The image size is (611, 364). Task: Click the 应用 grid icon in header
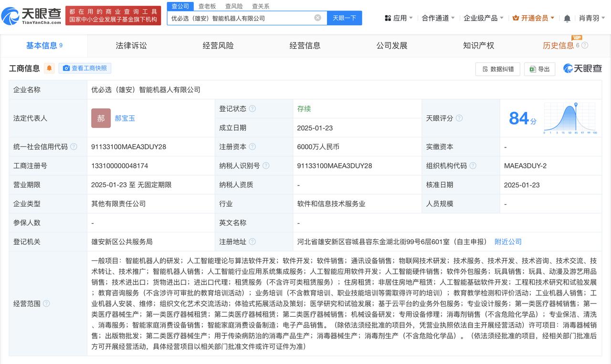(x=388, y=18)
